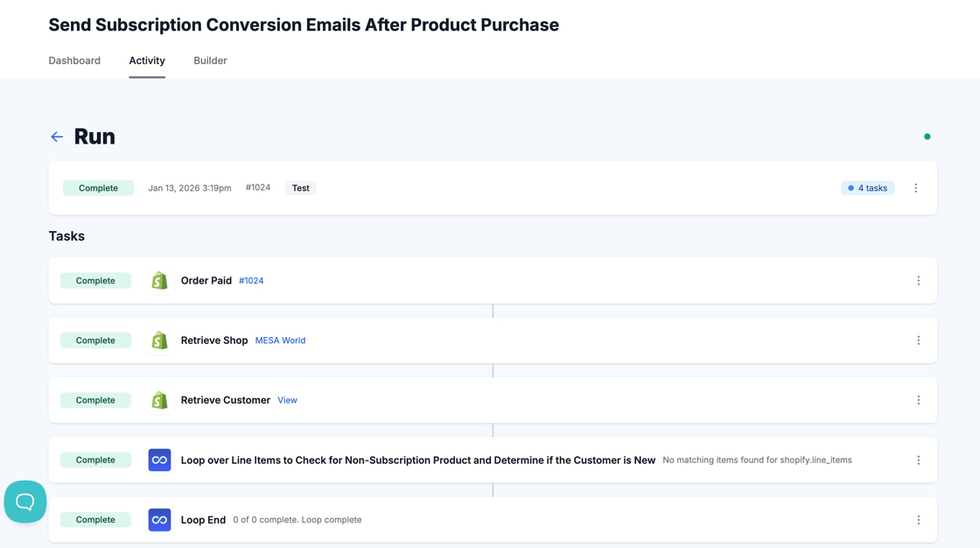Screen dimensions: 980x548
Task: Click View link for Retrieve Customer
Action: pyautogui.click(x=287, y=400)
